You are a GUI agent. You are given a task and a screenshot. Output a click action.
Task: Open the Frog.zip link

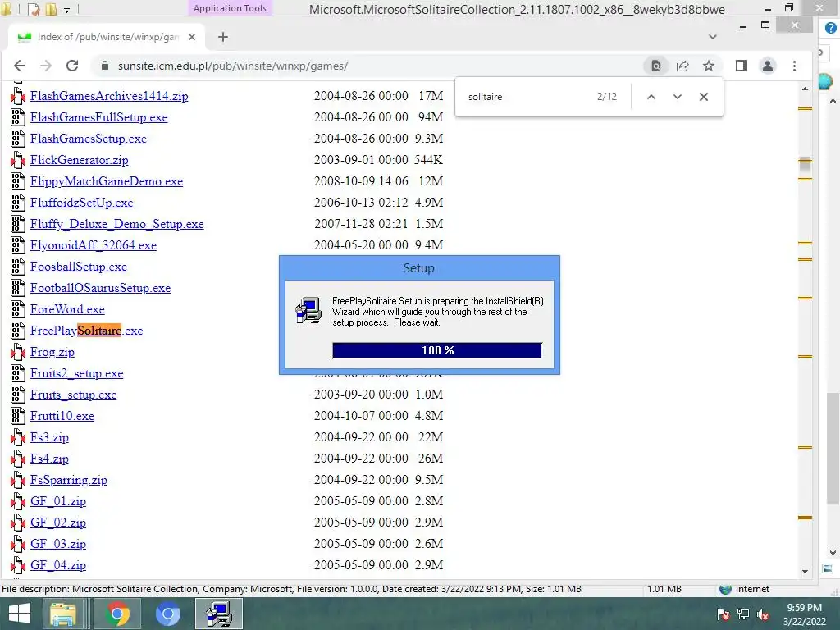(52, 352)
